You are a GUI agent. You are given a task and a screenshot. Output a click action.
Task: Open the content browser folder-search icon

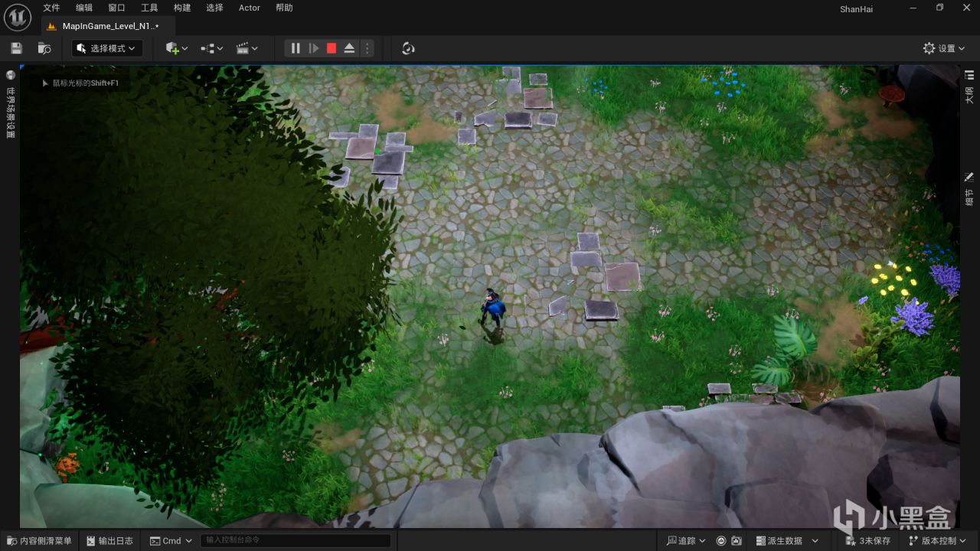click(x=44, y=48)
